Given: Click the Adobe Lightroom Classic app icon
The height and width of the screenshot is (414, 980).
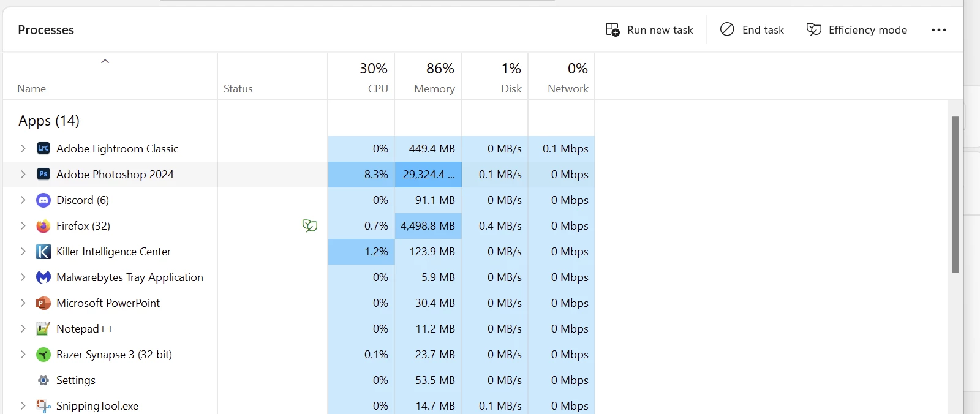Looking at the screenshot, I should click(43, 148).
